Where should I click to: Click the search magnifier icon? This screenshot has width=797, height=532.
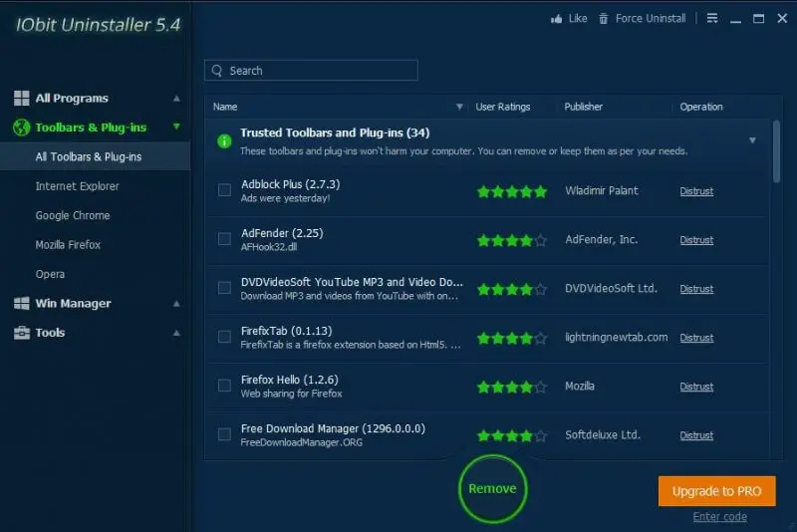coord(217,71)
